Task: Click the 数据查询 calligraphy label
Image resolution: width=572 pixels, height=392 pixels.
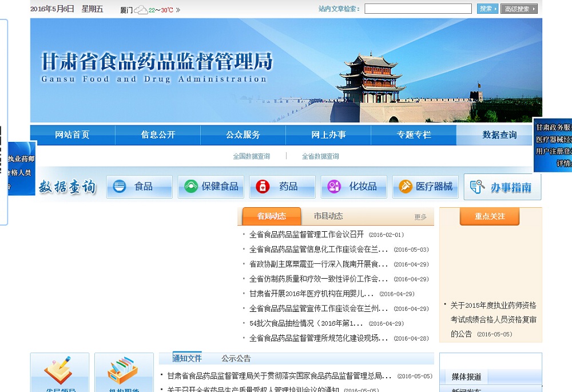Action: (67, 187)
